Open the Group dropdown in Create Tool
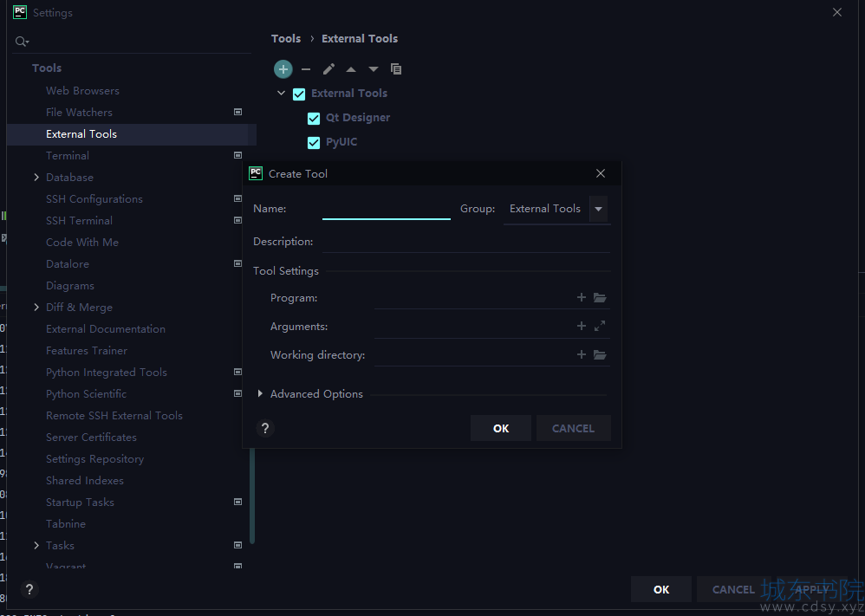This screenshot has height=616, width=865. (599, 209)
